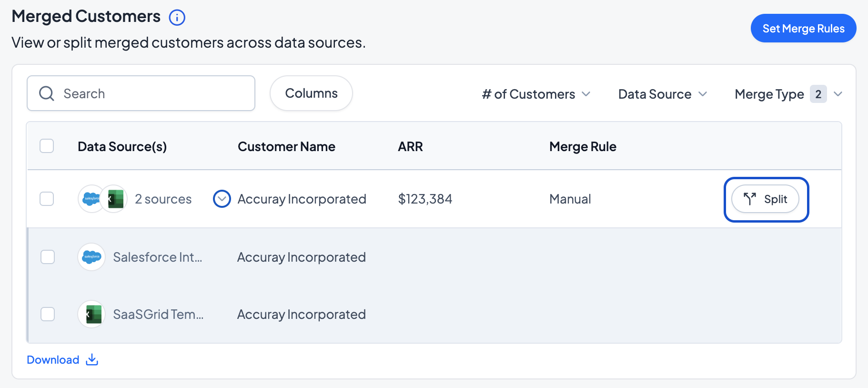Check the 2 sources merged row checkbox
Viewport: 868px width, 388px height.
(x=47, y=199)
